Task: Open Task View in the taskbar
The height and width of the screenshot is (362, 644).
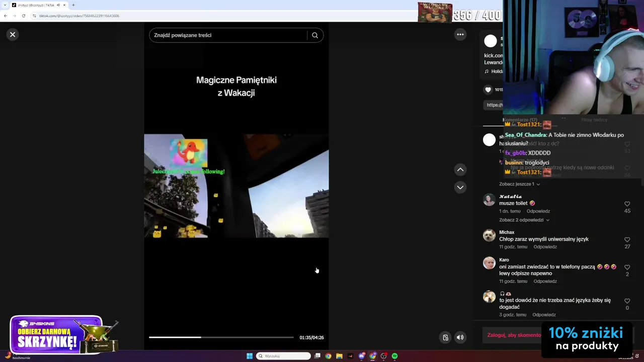Action: click(x=317, y=356)
